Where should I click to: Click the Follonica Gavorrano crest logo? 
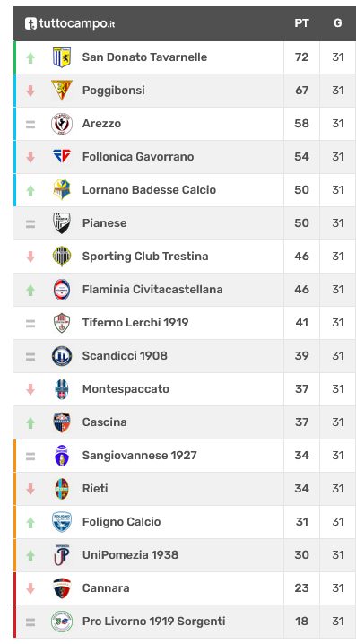(62, 156)
